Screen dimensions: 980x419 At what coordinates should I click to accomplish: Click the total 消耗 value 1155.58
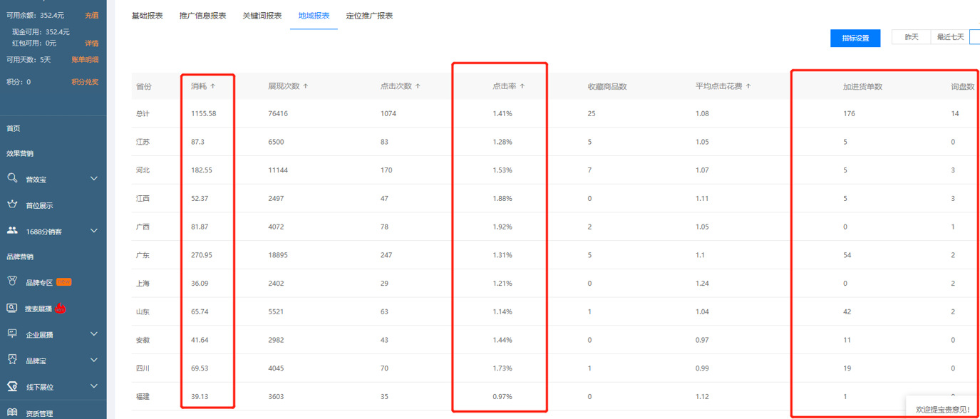(203, 113)
